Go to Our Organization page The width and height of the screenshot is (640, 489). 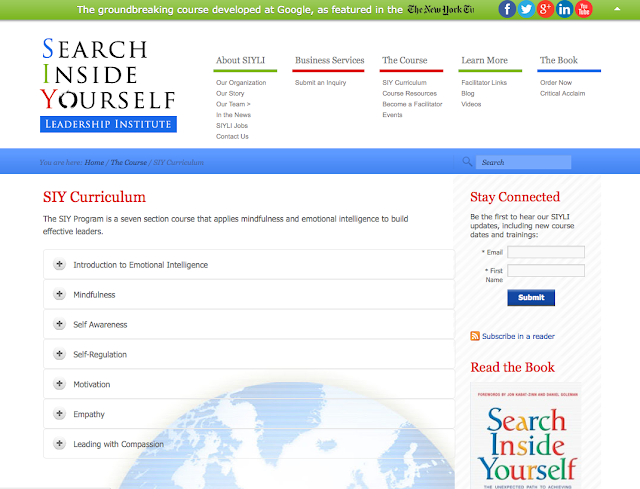tap(241, 82)
